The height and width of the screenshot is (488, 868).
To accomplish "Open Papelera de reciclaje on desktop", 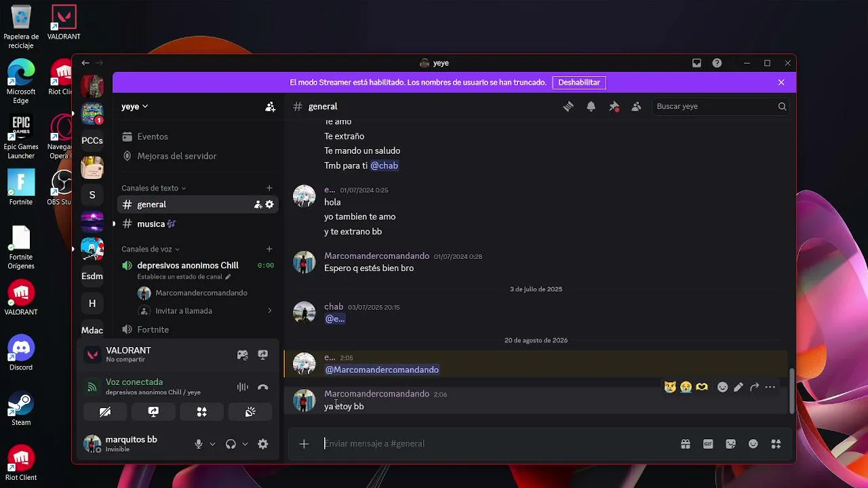I will (21, 27).
